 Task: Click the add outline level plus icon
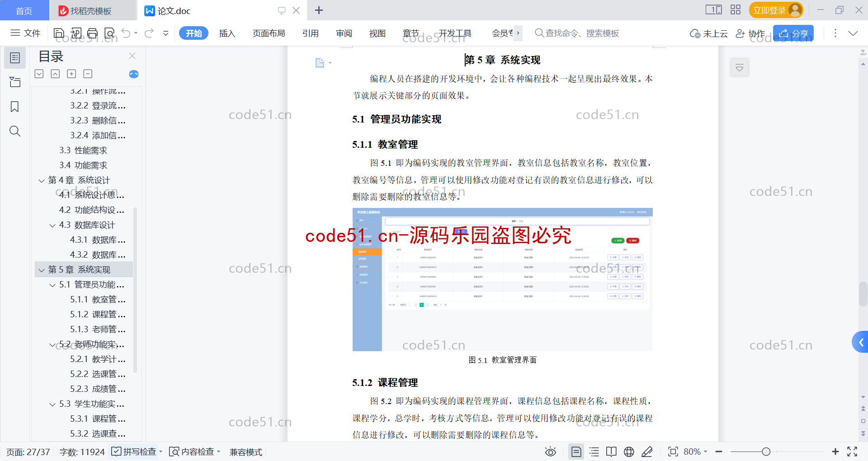[71, 74]
